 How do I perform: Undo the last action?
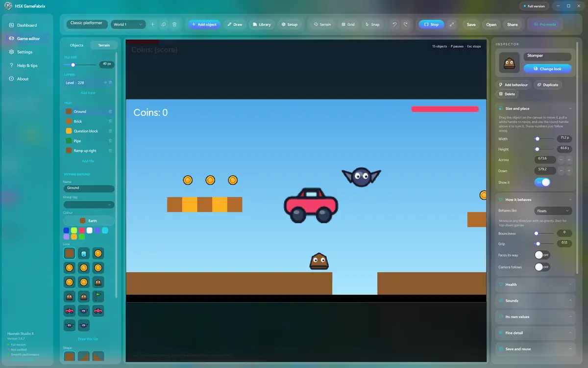[x=394, y=24]
